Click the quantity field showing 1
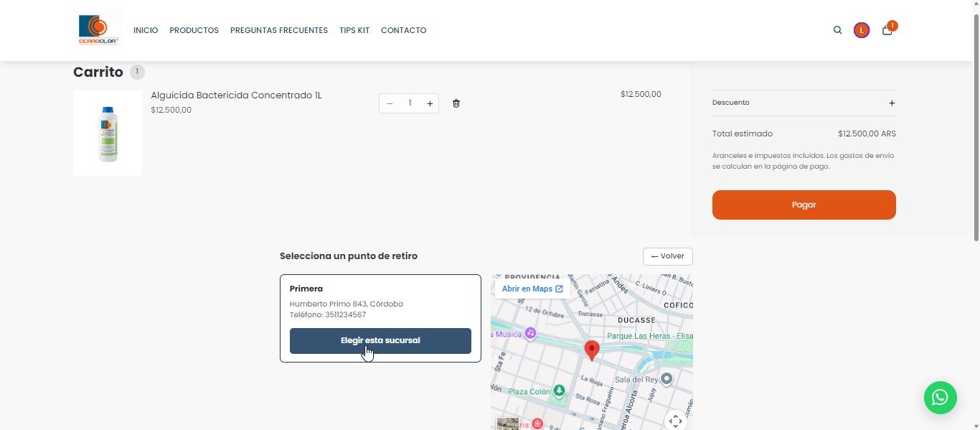 (x=410, y=103)
